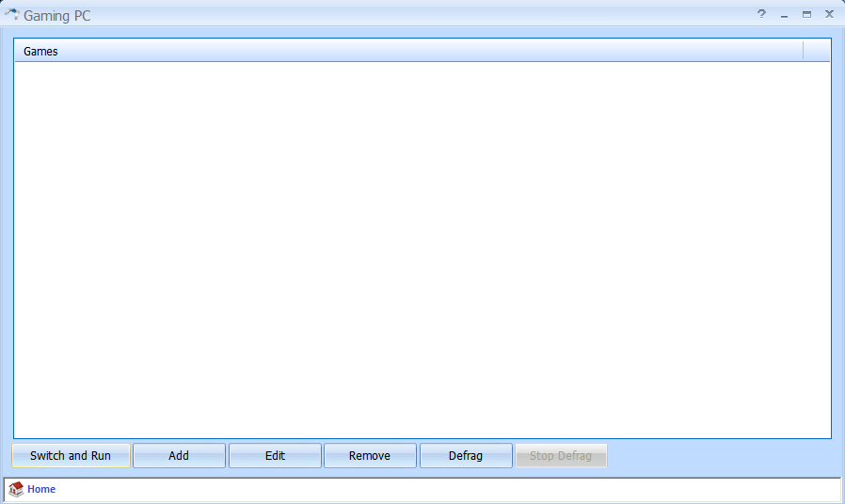Minimize the Gaming PC window
The height and width of the screenshot is (504, 845).
click(784, 15)
